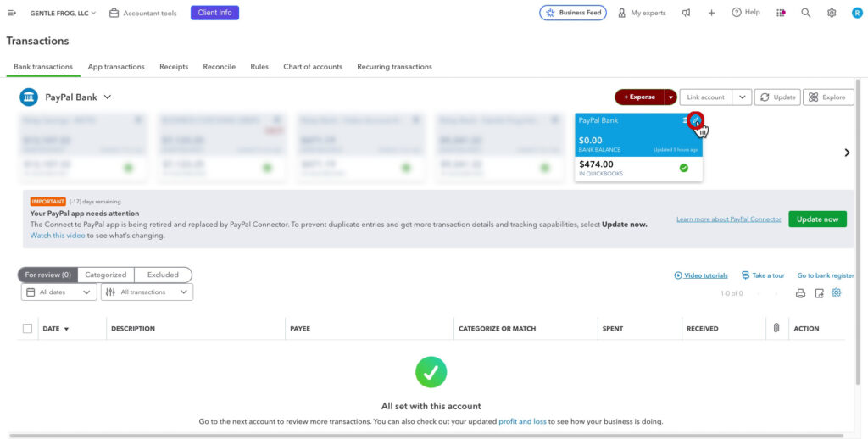Click the SPENT column header

pyautogui.click(x=613, y=328)
